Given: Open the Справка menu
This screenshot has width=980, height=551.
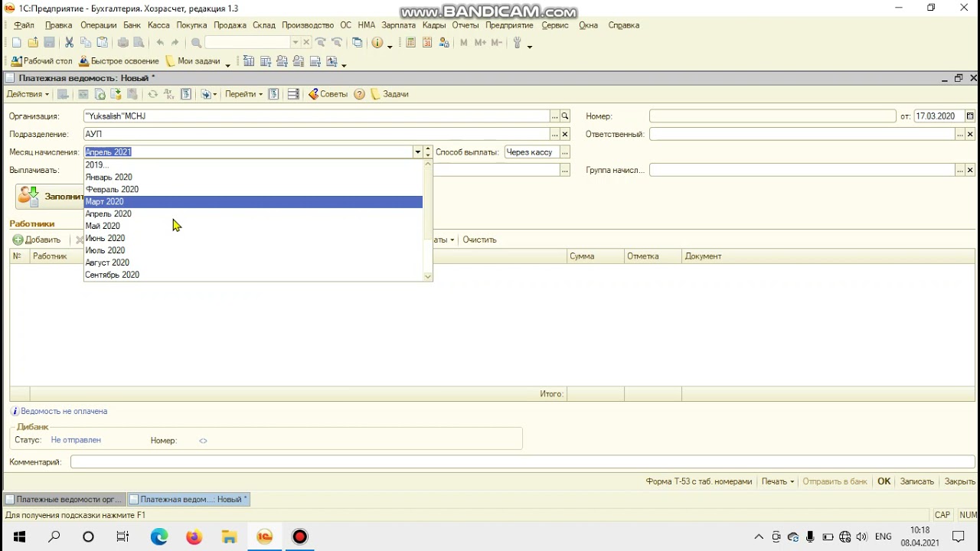Looking at the screenshot, I should (x=623, y=25).
